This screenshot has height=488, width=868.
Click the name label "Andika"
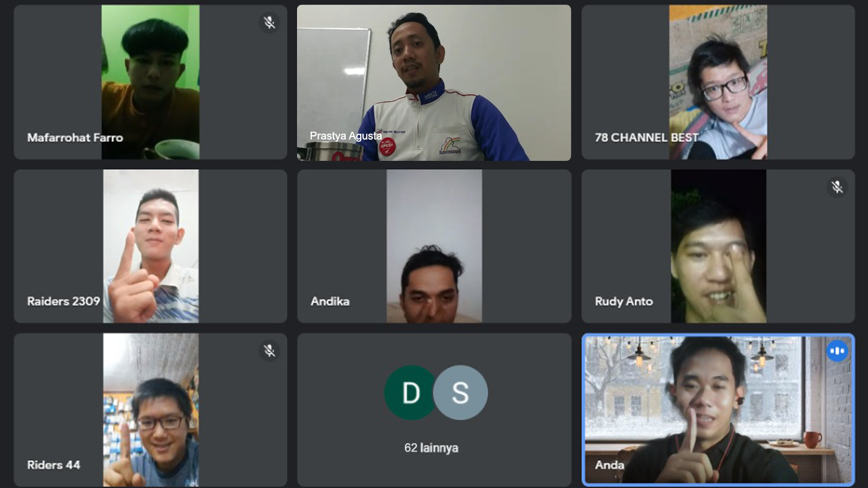click(330, 301)
